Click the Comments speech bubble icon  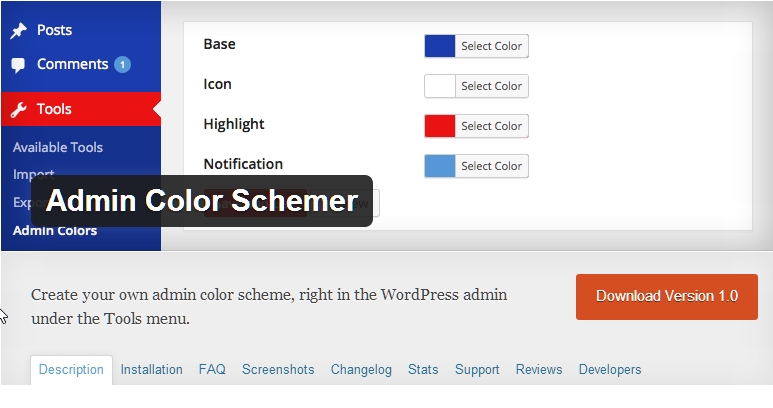[x=18, y=65]
